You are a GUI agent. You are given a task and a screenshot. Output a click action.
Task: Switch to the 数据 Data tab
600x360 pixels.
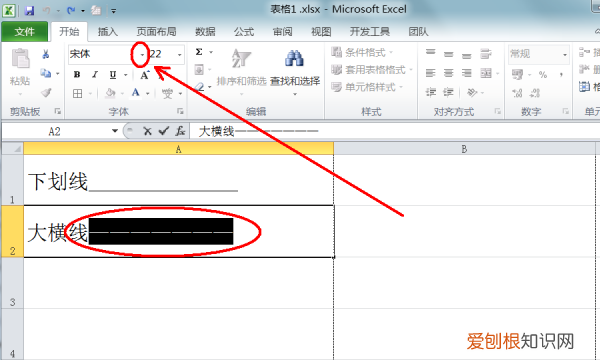tap(205, 32)
